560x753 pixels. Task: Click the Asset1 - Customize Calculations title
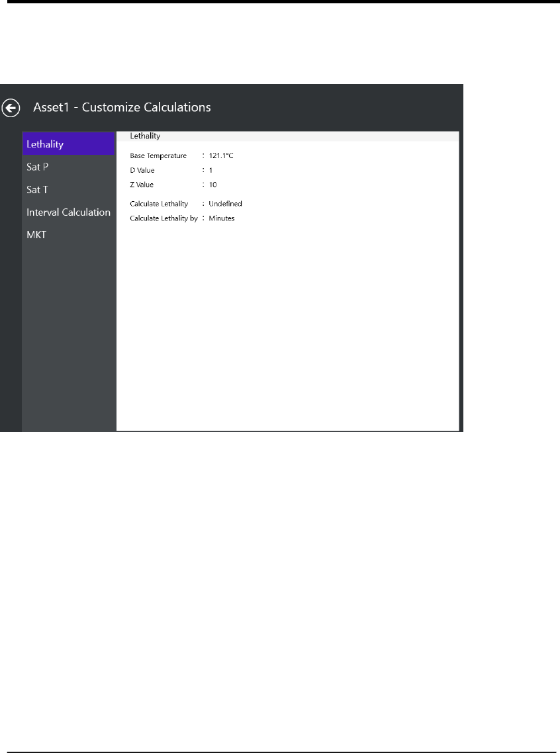coord(122,107)
